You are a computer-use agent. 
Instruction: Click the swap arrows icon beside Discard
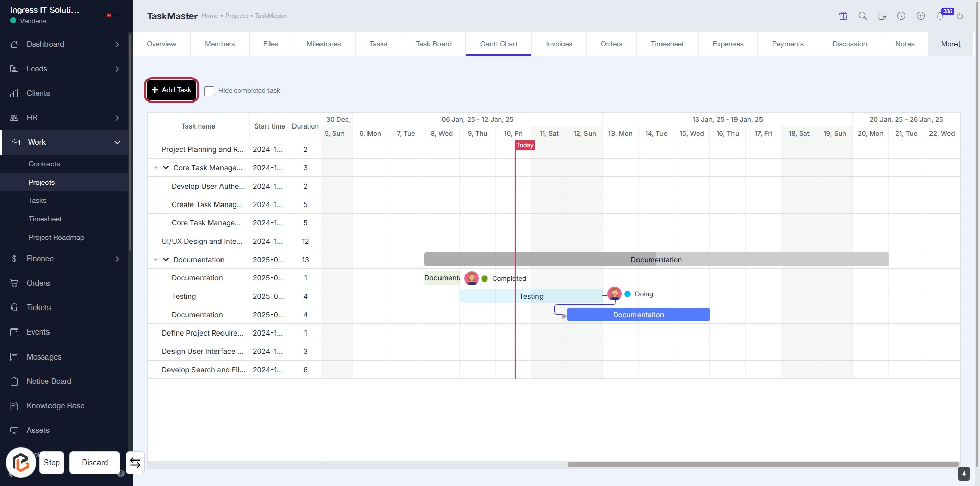pyautogui.click(x=135, y=463)
